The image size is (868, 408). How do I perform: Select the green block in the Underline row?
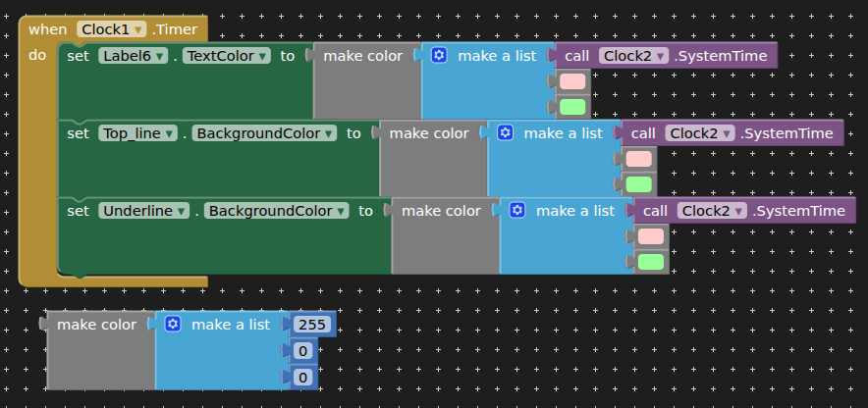[x=650, y=262]
